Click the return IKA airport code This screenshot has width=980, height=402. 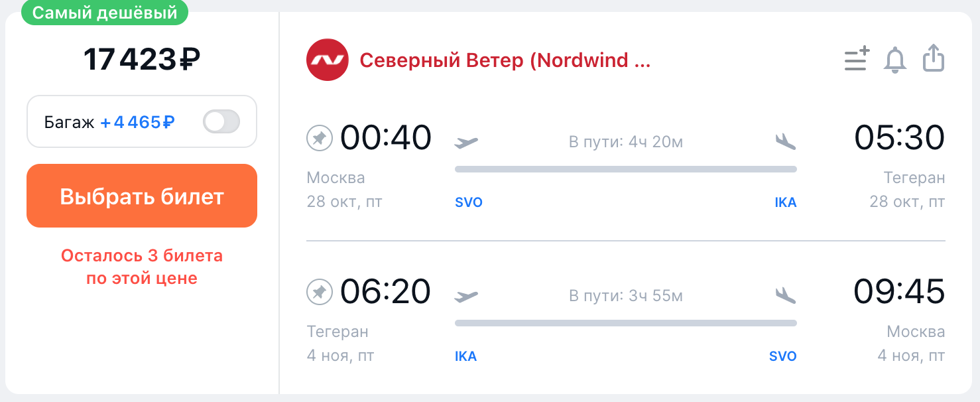[x=465, y=357]
